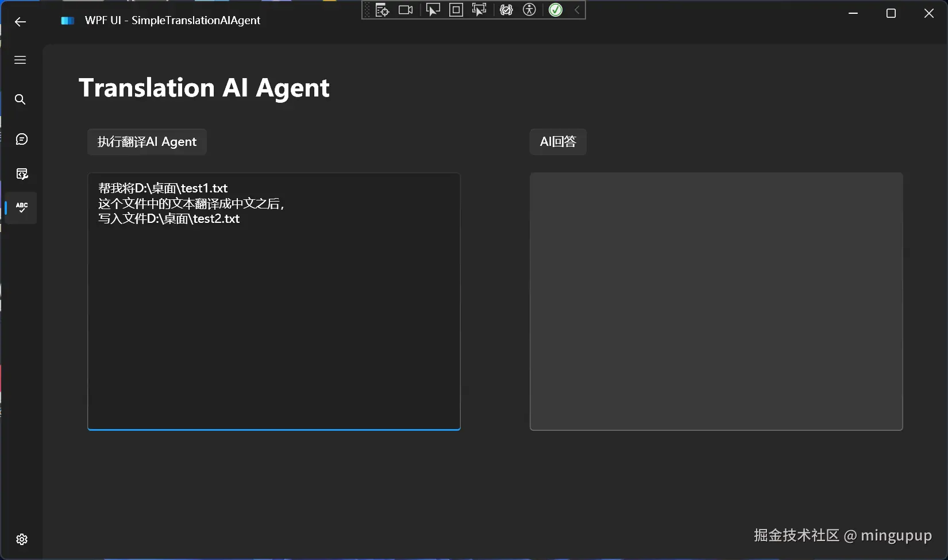This screenshot has width=948, height=560.
Task: Click the Live Visual Tree debug icon
Action: [x=382, y=10]
